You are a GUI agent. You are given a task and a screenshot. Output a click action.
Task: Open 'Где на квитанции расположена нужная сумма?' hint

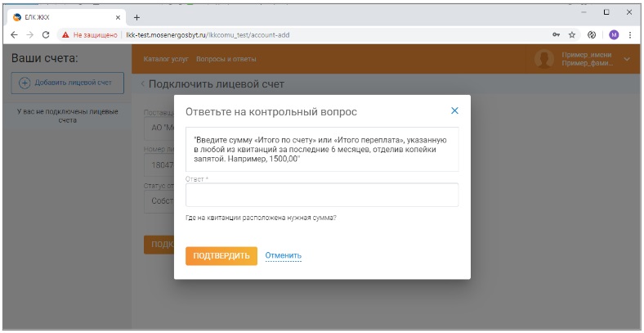point(261,218)
